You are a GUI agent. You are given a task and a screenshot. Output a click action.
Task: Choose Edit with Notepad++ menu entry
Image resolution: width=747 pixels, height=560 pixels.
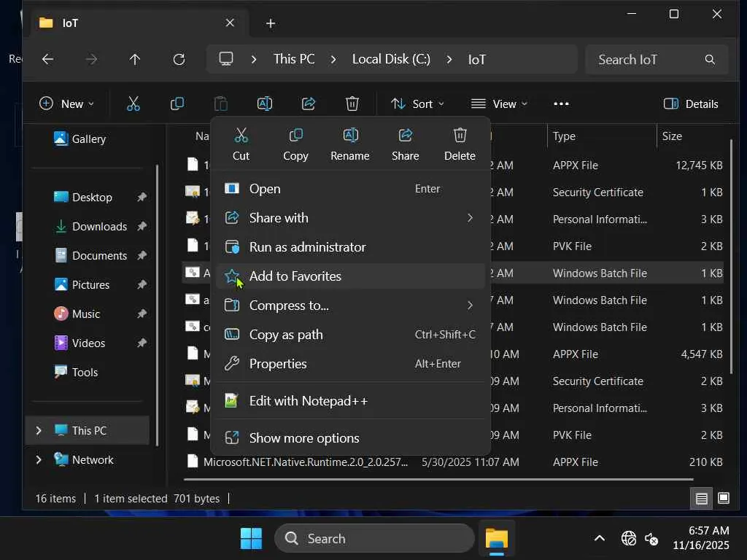coord(308,401)
